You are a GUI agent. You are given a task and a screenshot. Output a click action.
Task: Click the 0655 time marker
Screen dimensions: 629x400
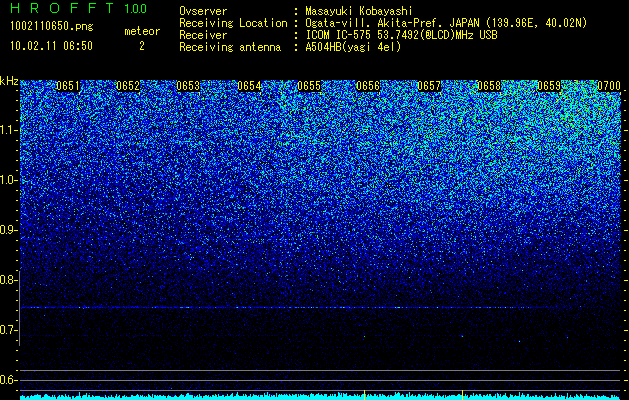tap(309, 86)
